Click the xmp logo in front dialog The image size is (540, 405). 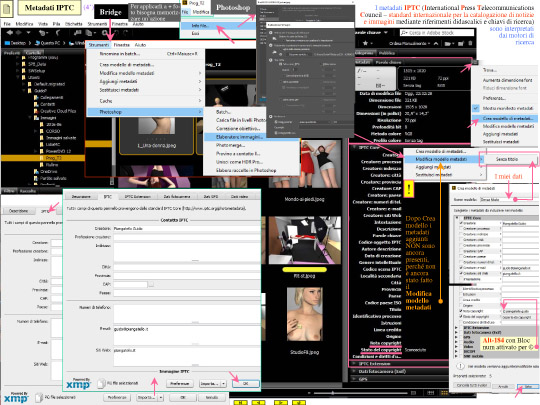(x=78, y=384)
